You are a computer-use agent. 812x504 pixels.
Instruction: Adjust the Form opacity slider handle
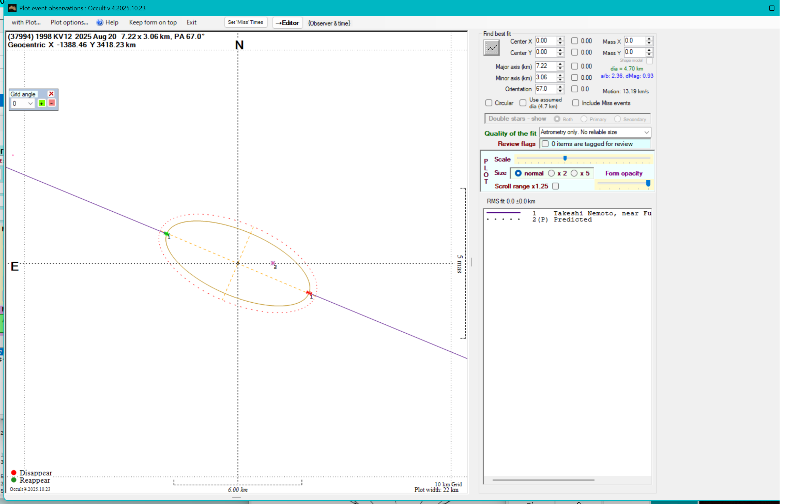[x=648, y=183]
